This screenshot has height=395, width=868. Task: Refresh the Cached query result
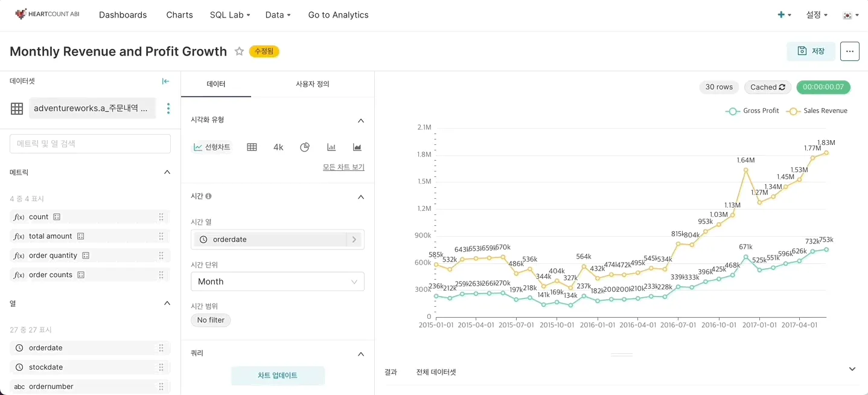[x=767, y=87]
